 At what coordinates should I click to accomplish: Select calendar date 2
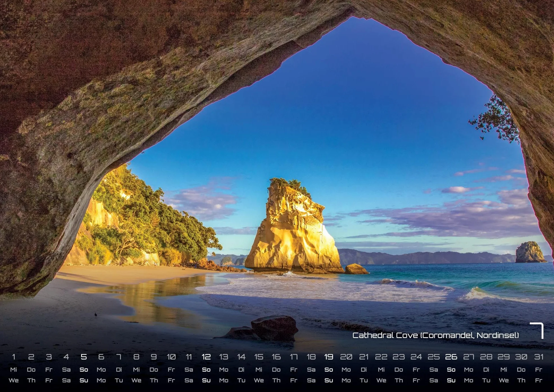(x=31, y=357)
